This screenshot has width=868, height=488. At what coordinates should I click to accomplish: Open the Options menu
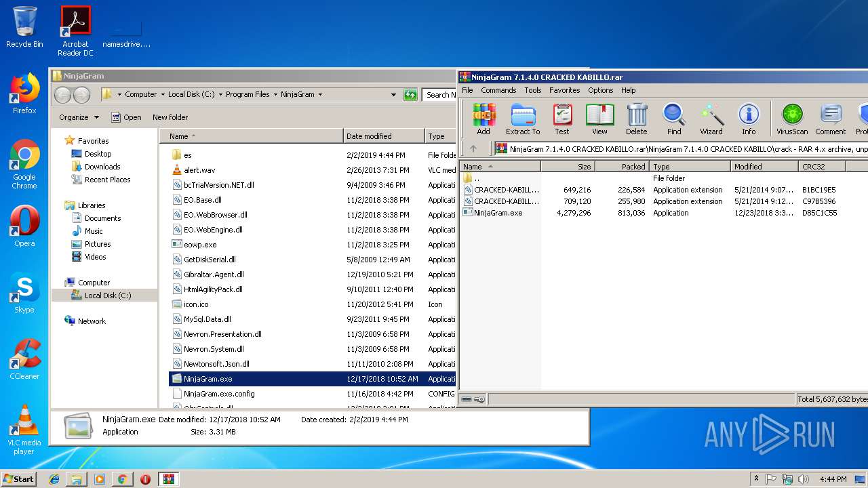pyautogui.click(x=600, y=90)
